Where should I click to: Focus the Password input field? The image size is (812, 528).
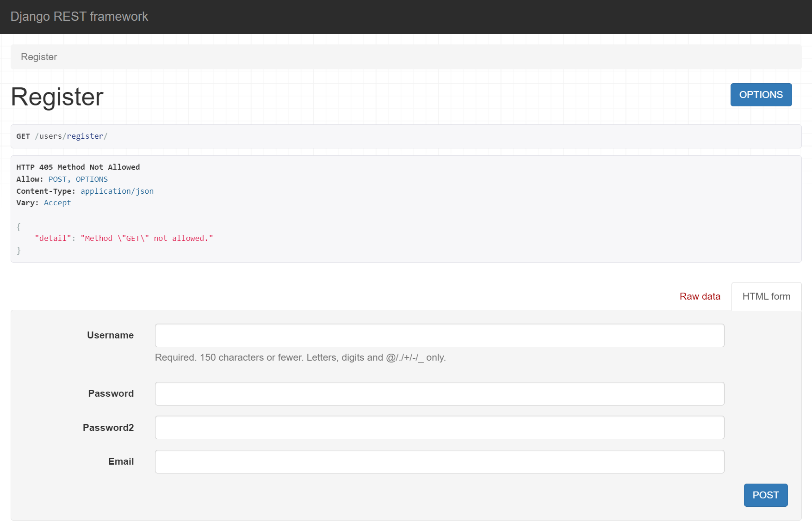point(440,394)
